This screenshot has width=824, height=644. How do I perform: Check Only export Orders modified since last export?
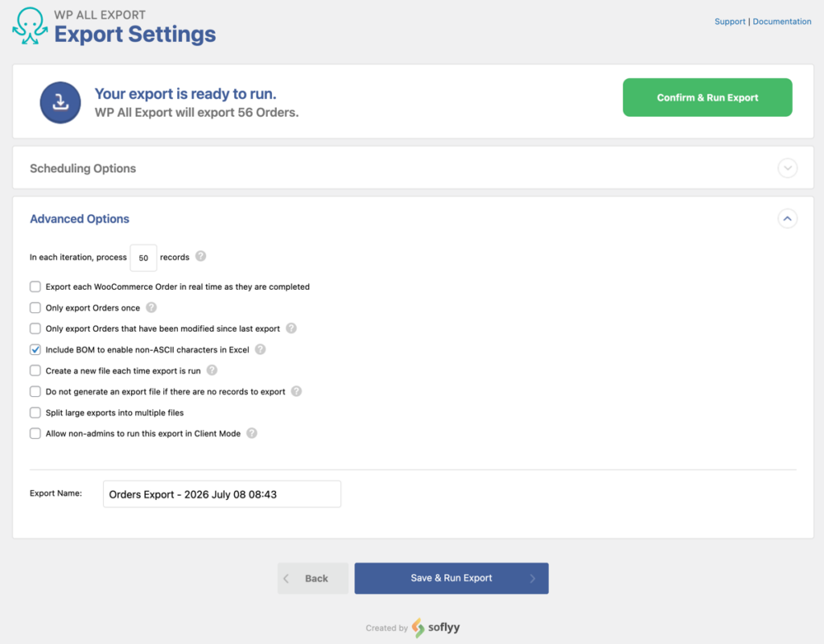(x=35, y=328)
